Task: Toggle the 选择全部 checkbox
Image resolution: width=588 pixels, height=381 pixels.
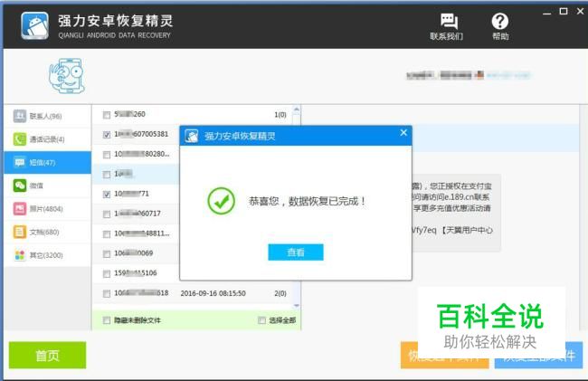Action: tap(261, 320)
